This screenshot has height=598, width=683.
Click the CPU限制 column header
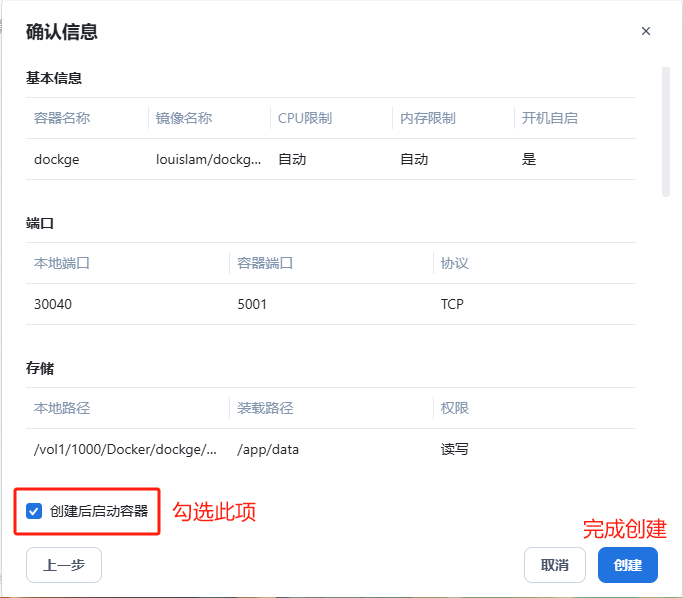click(x=305, y=118)
